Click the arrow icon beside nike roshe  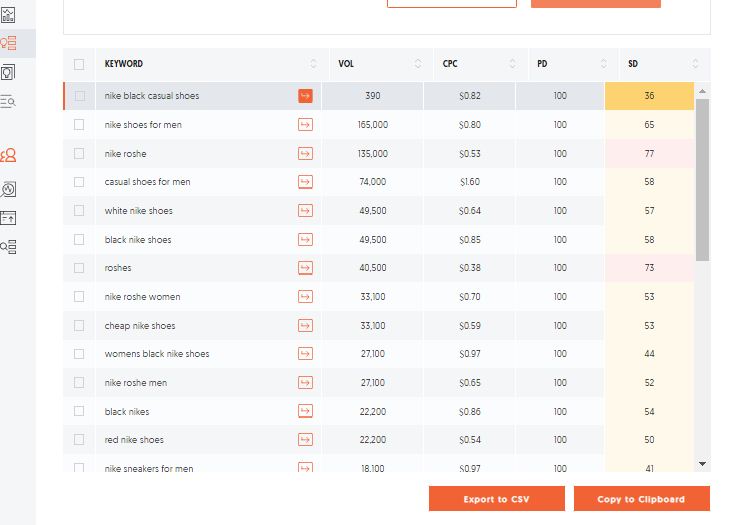coord(305,154)
